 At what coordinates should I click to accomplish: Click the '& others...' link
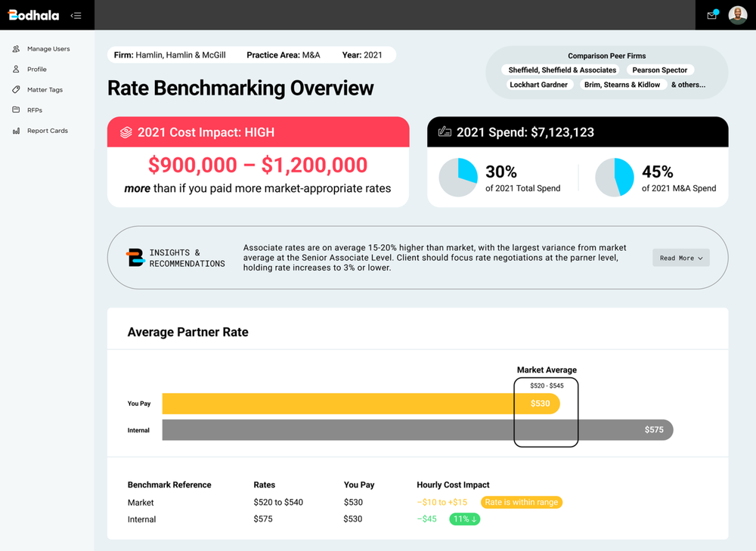pos(688,85)
